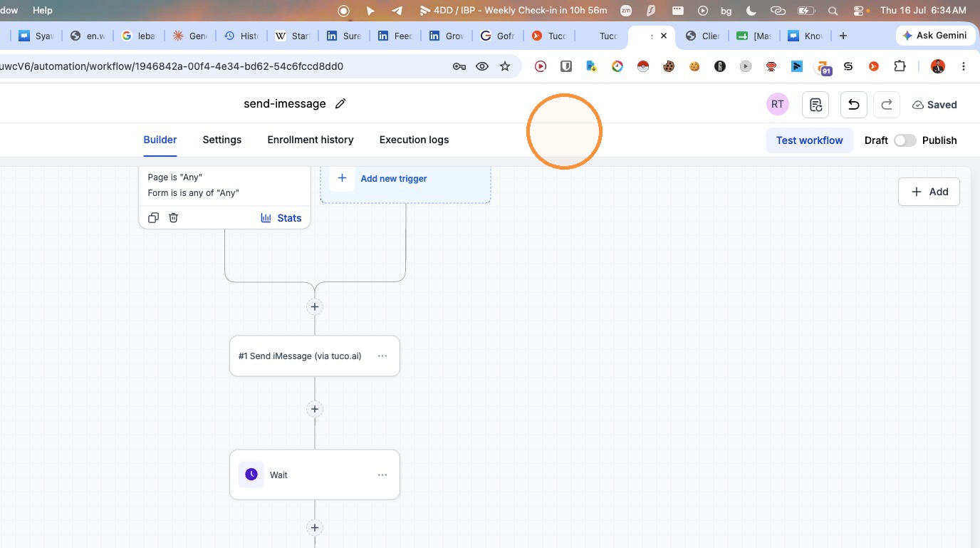The height and width of the screenshot is (548, 980).
Task: Bookmark this page with star icon
Action: coord(505,66)
